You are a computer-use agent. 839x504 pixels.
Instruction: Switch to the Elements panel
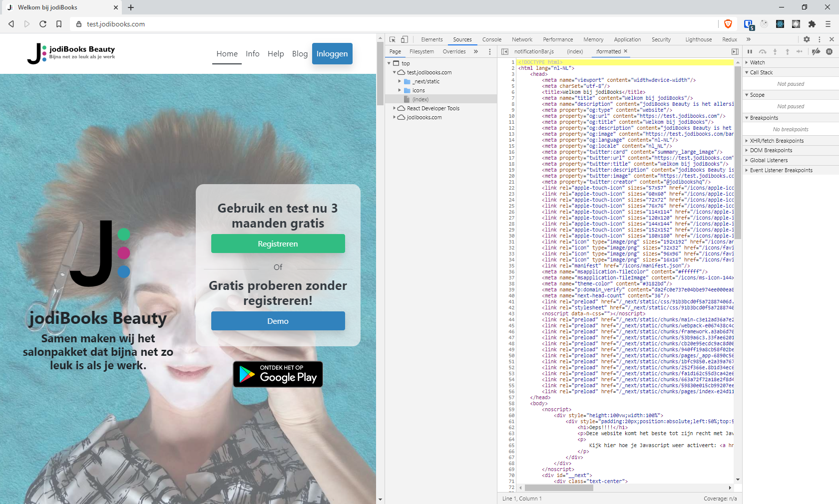click(x=431, y=39)
